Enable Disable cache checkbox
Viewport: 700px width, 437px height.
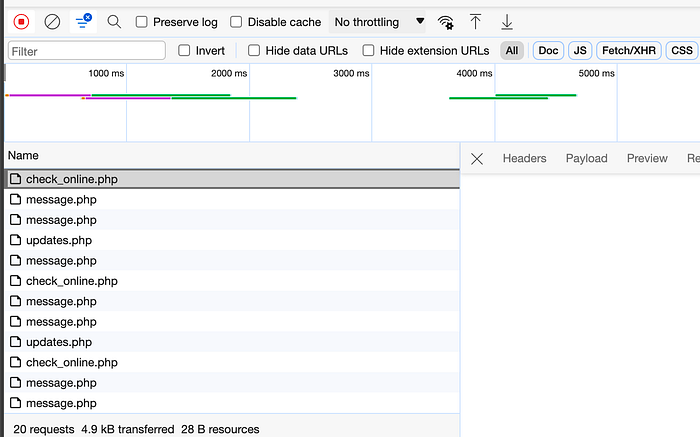click(x=236, y=22)
